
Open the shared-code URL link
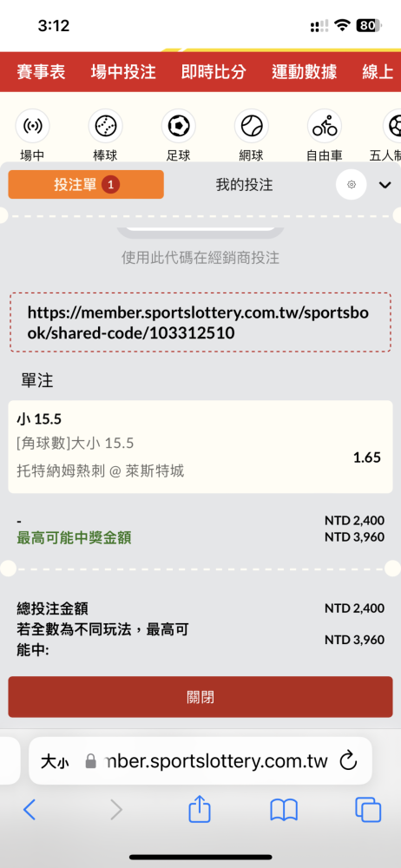point(198,323)
